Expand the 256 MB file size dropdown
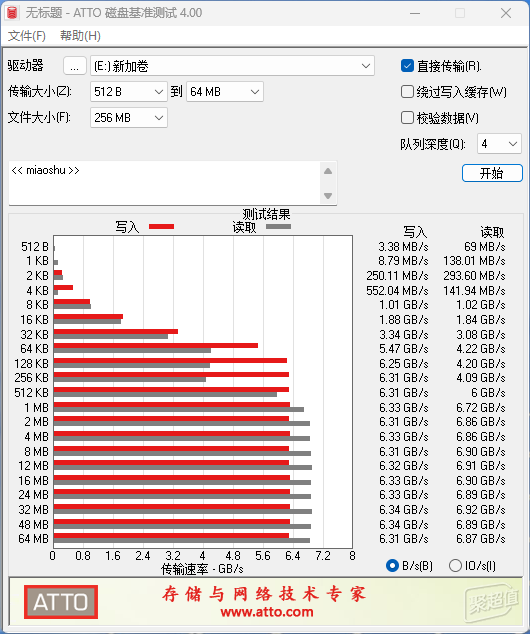 click(129, 118)
